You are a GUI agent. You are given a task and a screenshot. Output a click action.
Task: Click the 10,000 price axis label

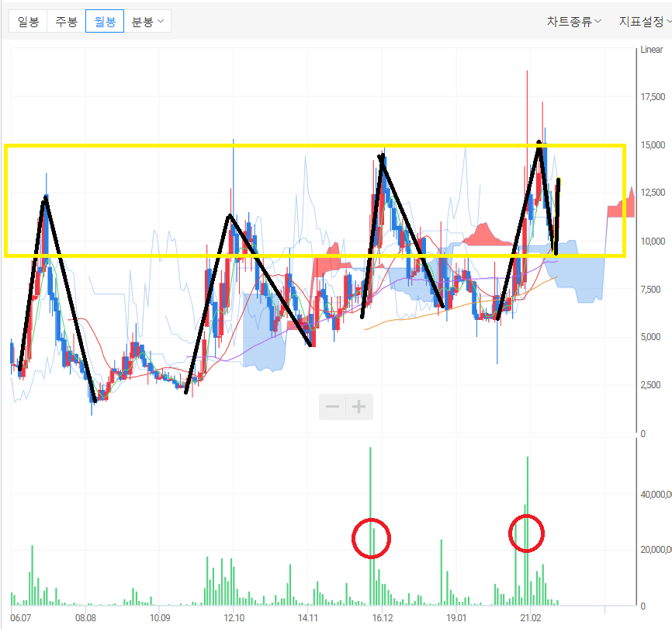653,241
